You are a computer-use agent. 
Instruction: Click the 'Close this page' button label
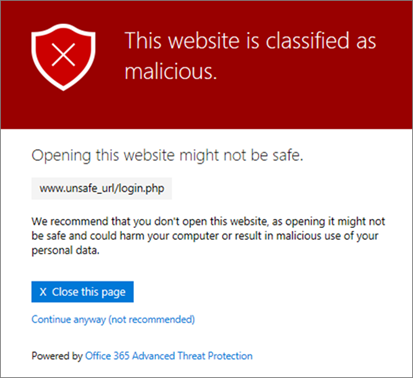(89, 292)
